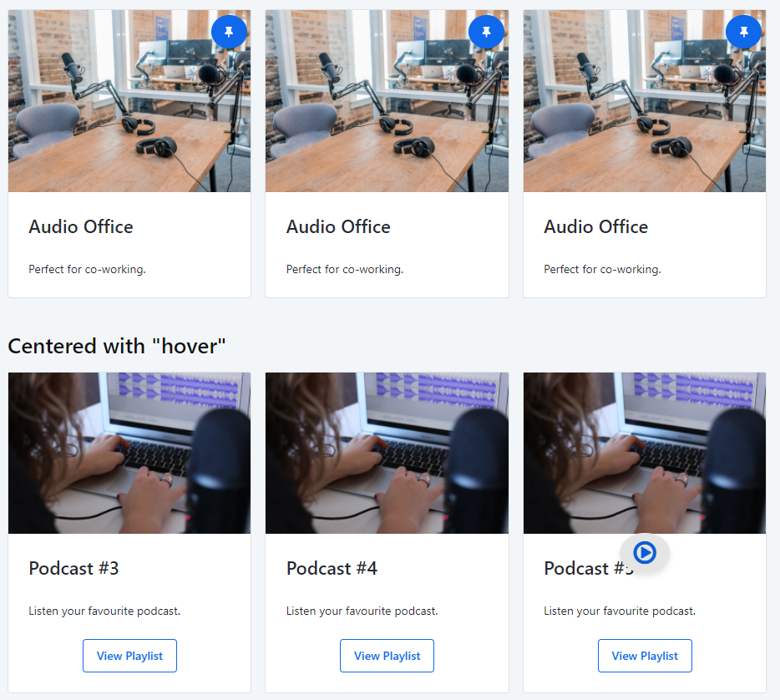Click the "Podcast #4" card title
This screenshot has height=700, width=780.
332,568
